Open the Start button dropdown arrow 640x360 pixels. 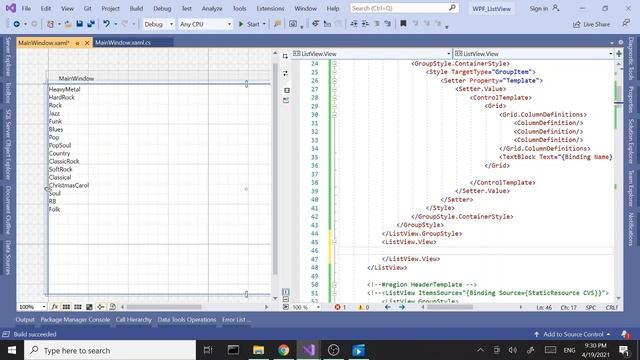264,24
